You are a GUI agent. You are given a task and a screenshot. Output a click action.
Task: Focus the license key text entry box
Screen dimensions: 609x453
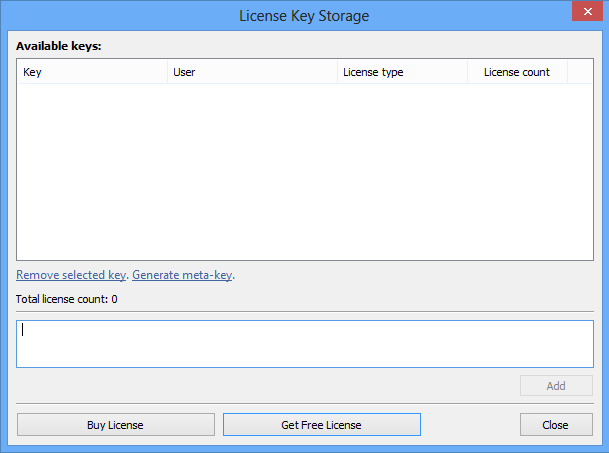tap(304, 343)
